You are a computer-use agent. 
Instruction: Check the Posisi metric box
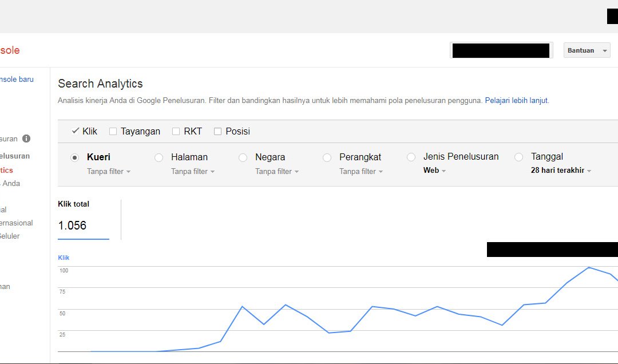(x=217, y=132)
